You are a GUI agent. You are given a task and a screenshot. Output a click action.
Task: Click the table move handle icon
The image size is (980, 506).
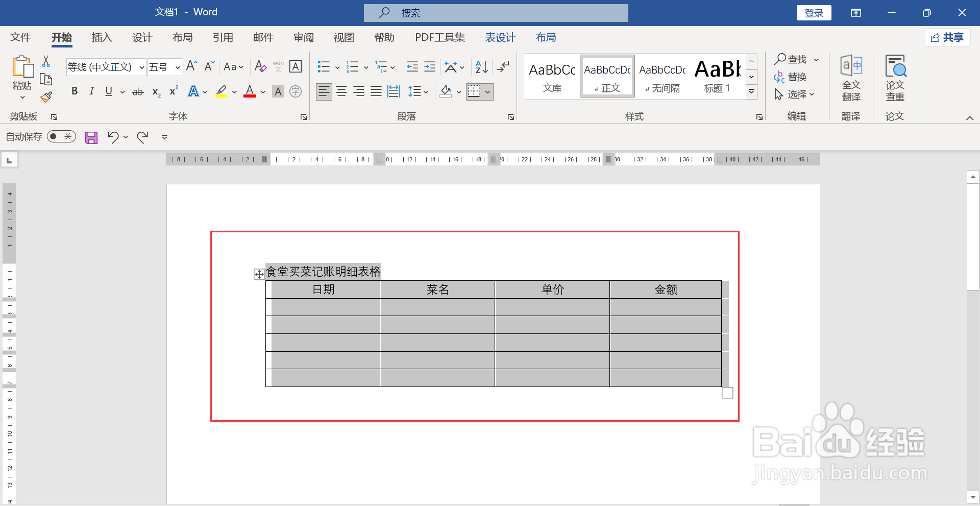coord(259,275)
